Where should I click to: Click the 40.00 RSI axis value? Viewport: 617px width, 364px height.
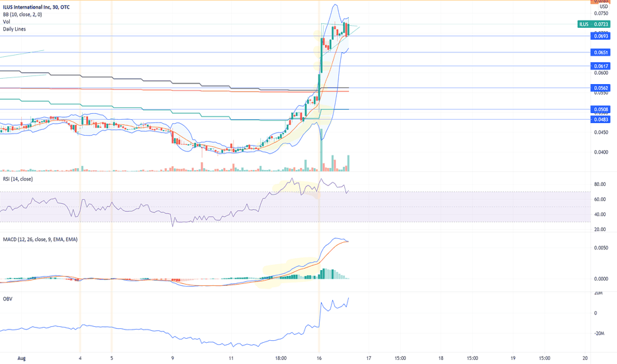click(600, 214)
